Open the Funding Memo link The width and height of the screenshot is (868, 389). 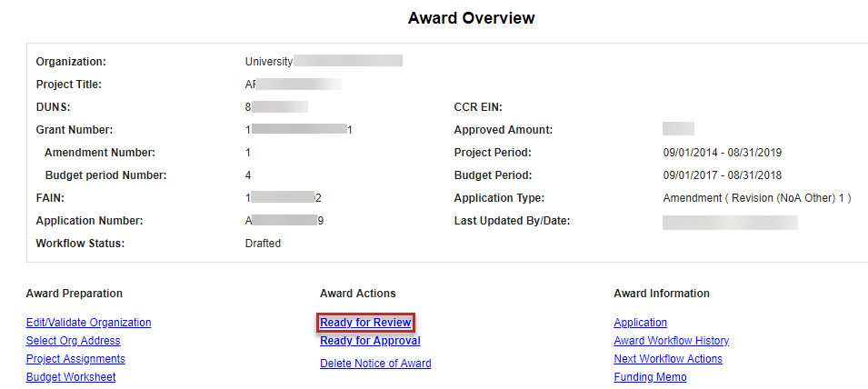(650, 377)
